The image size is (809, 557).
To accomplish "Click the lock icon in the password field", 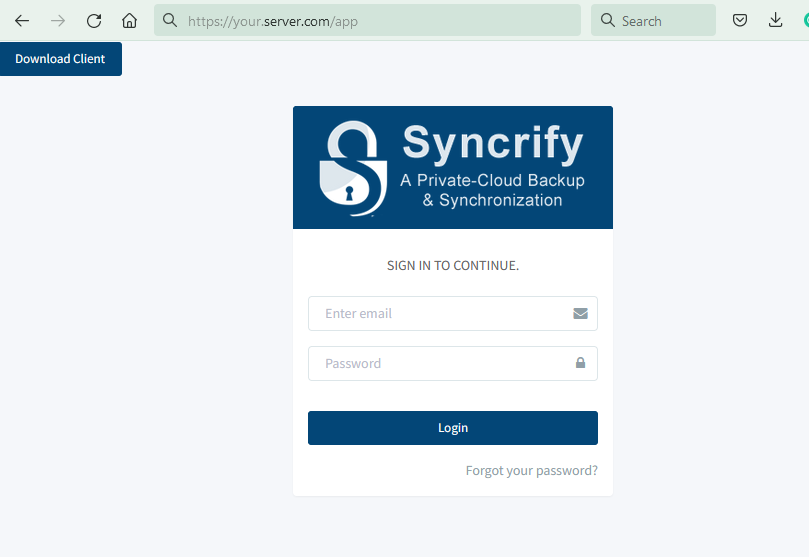I will (x=580, y=363).
